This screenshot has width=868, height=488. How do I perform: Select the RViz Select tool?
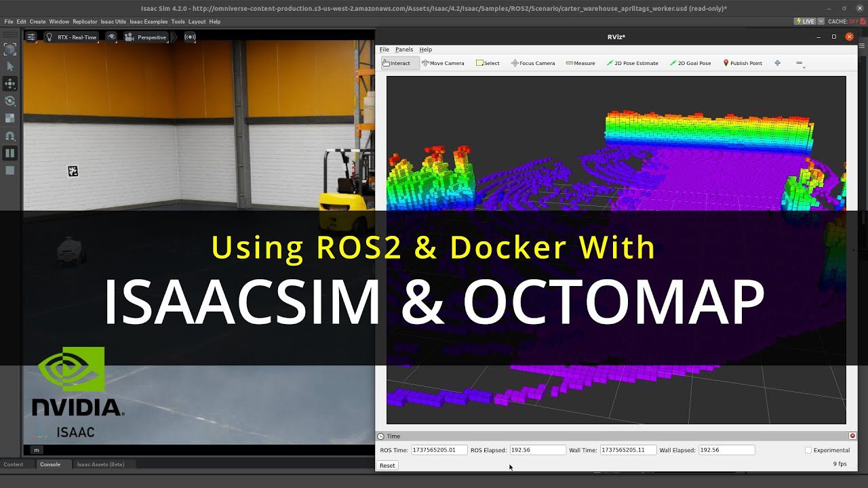(488, 63)
